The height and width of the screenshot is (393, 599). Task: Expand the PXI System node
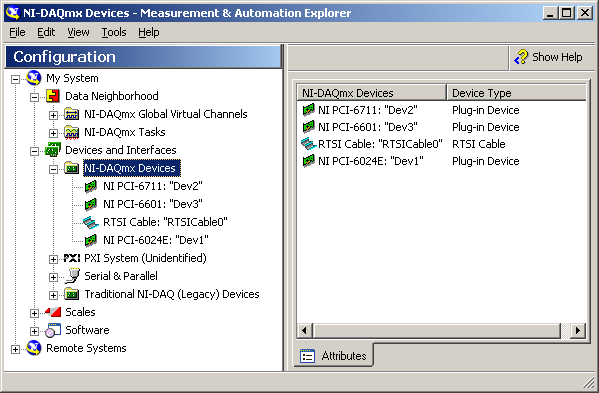tap(53, 259)
